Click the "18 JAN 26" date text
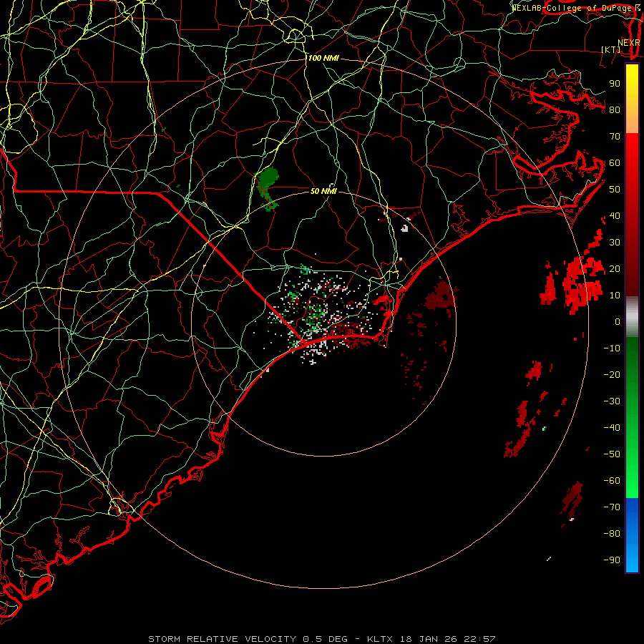The width and height of the screenshot is (644, 644). pyautogui.click(x=428, y=639)
